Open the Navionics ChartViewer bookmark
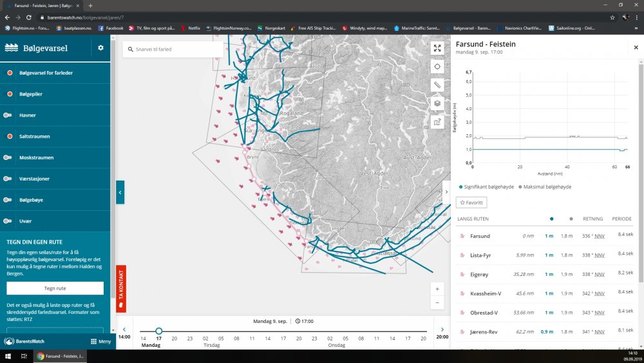 [519, 28]
